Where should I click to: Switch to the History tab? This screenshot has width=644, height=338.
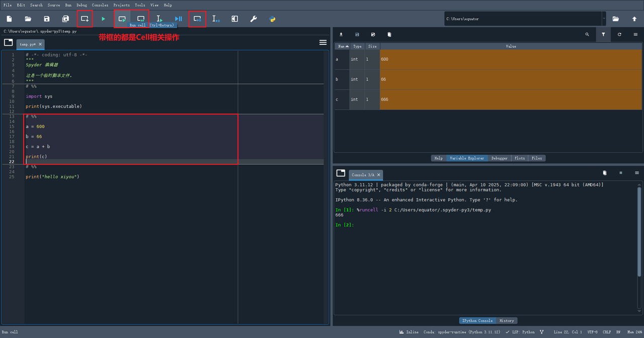coord(507,320)
